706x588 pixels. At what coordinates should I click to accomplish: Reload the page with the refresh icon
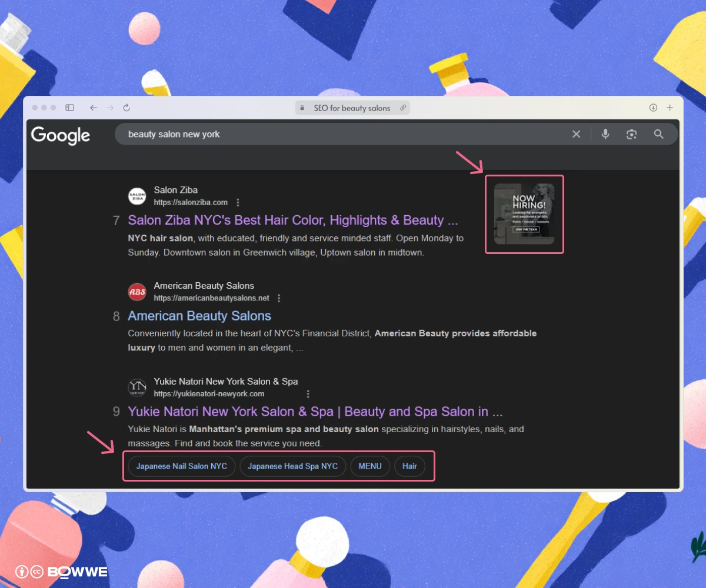click(126, 108)
